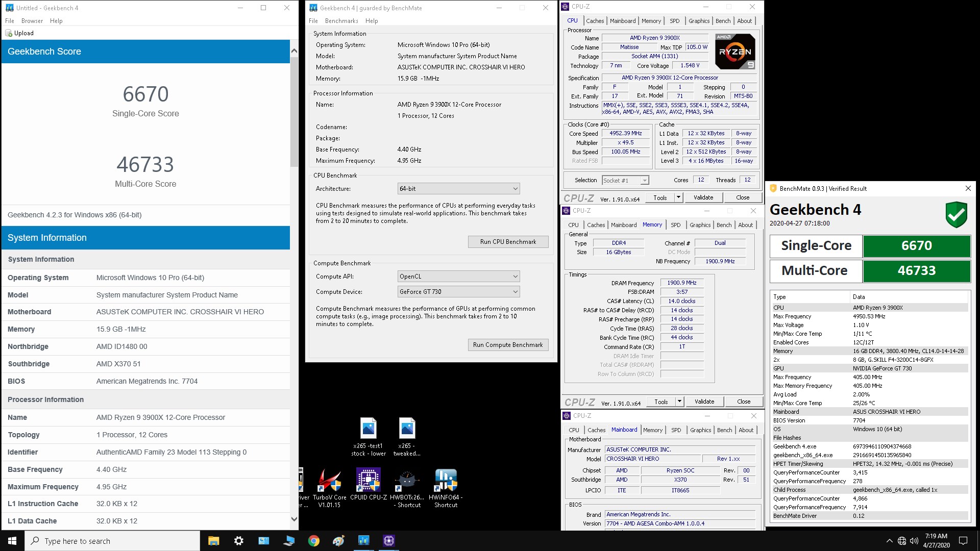The image size is (980, 551).
Task: Open the x265 - tweaked image file
Action: (x=407, y=437)
